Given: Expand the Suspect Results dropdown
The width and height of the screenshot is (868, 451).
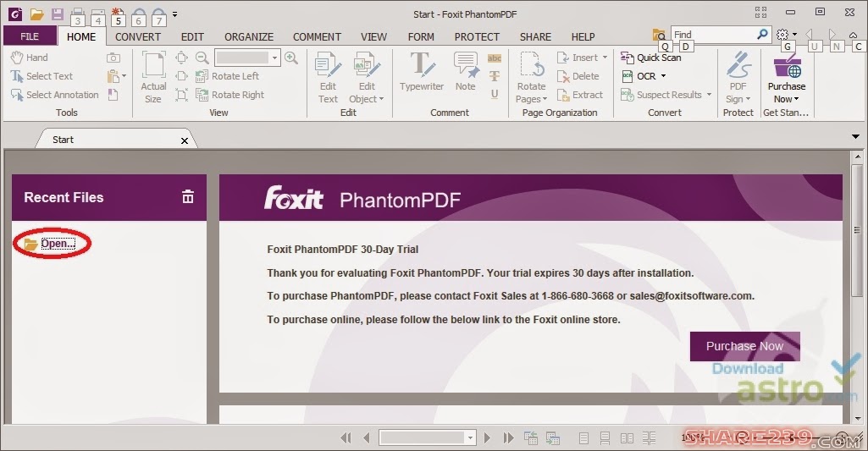Looking at the screenshot, I should pos(709,95).
